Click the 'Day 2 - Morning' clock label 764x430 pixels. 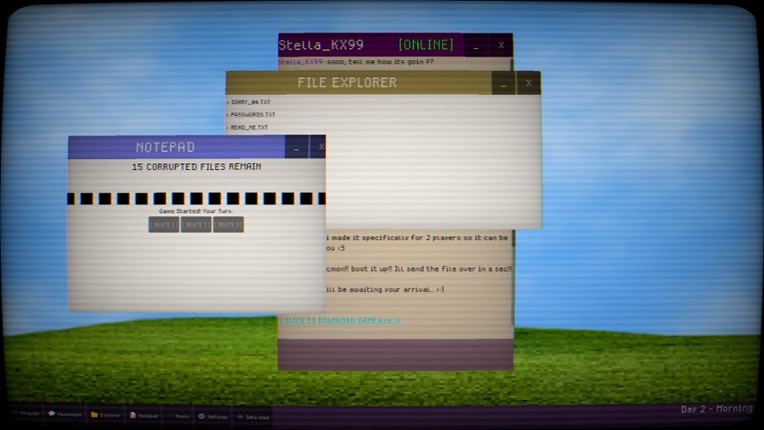coord(717,409)
